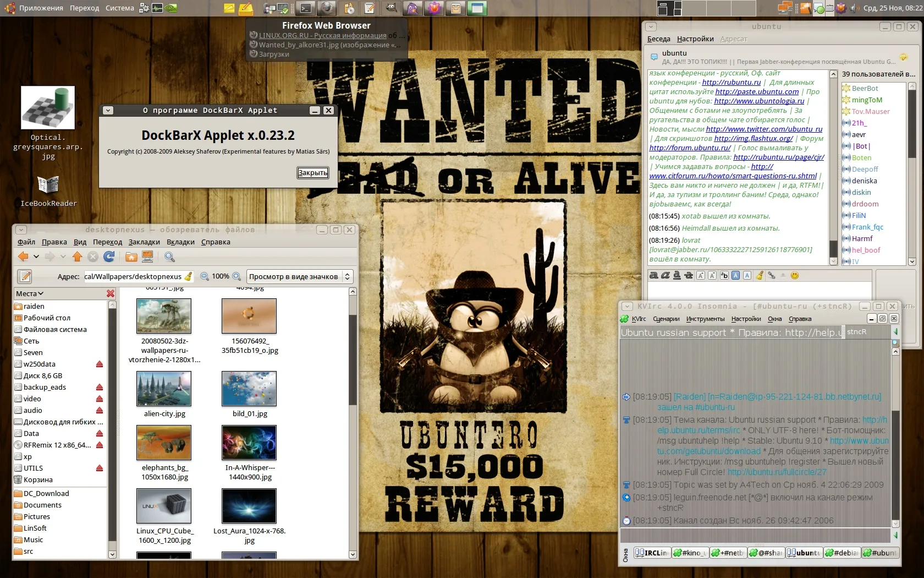924x578 pixels.
Task: Open 'Вкладки' menu in file browser
Action: (x=180, y=242)
